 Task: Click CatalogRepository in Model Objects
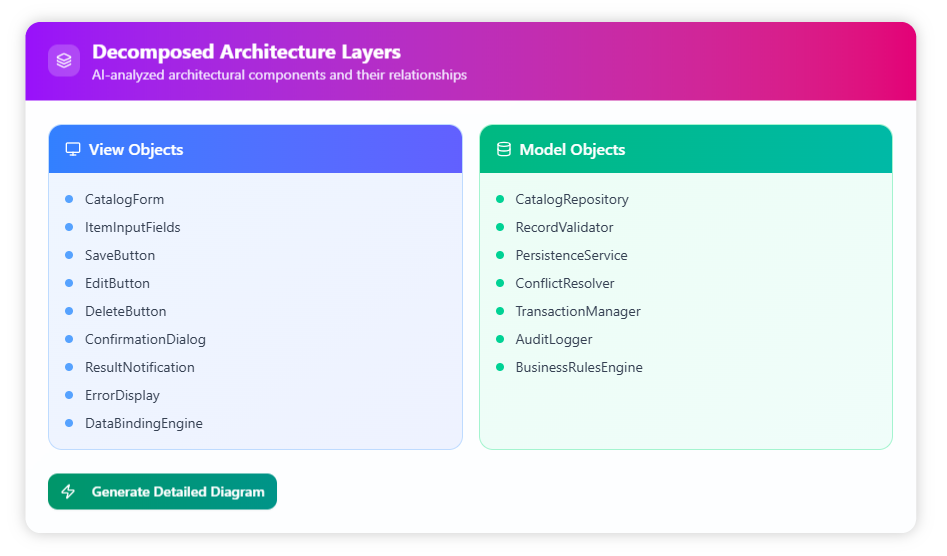572,200
